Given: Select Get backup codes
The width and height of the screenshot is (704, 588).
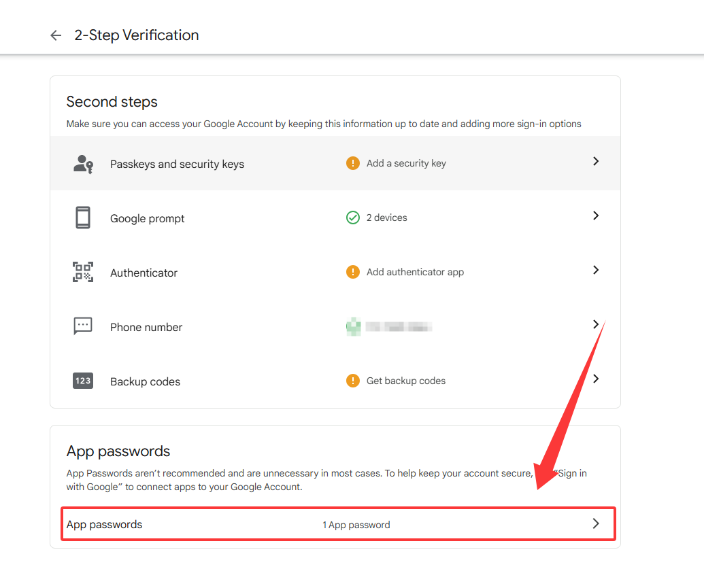Looking at the screenshot, I should [406, 381].
